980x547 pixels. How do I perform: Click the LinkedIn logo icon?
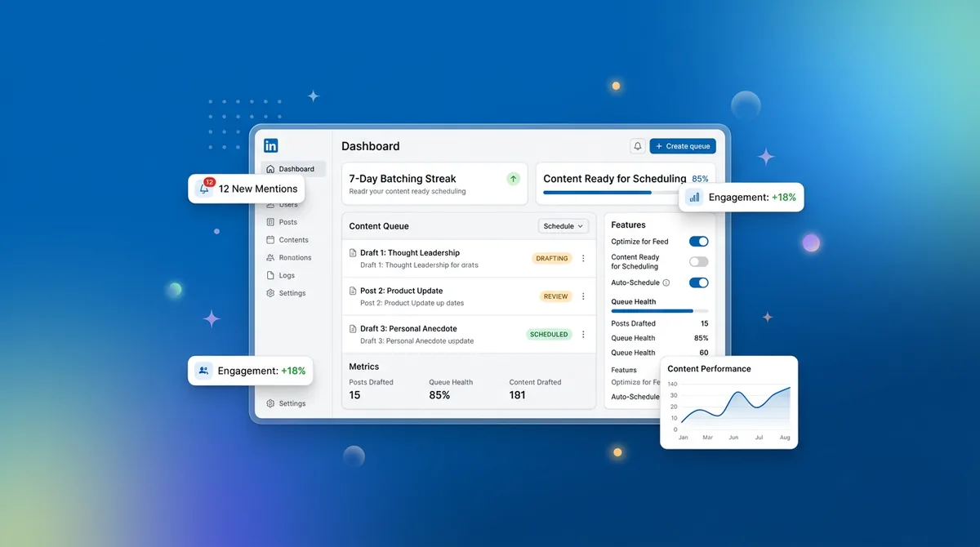click(271, 146)
